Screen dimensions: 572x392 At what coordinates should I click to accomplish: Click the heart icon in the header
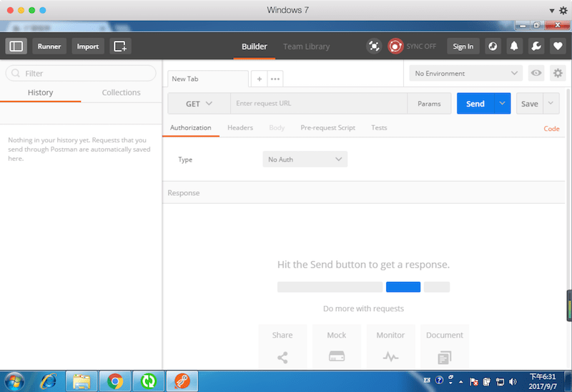558,46
